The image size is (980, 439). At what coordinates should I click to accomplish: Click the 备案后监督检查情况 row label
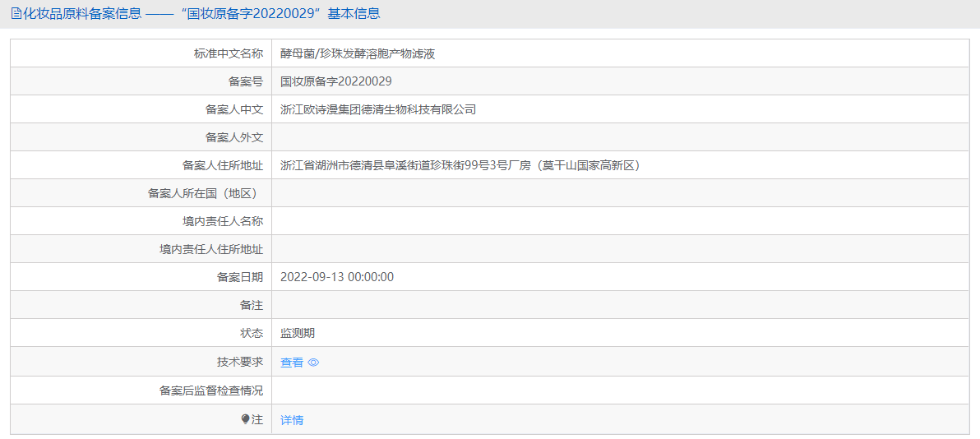(212, 390)
